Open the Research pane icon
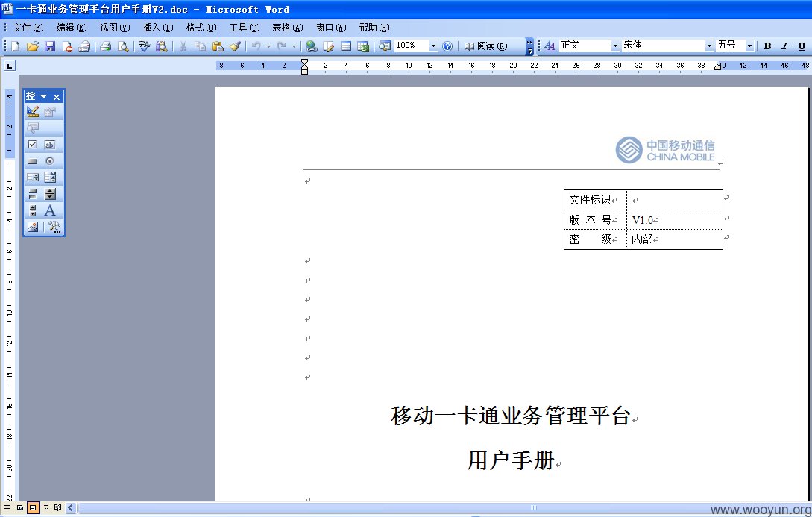 pyautogui.click(x=162, y=46)
